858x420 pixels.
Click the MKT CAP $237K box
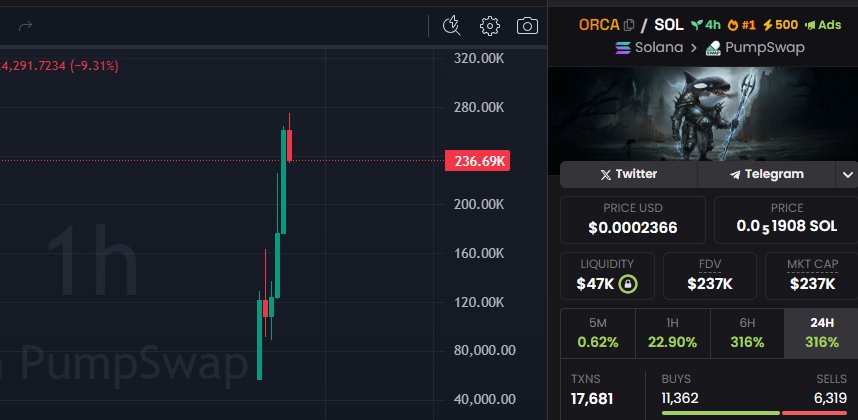tap(812, 276)
